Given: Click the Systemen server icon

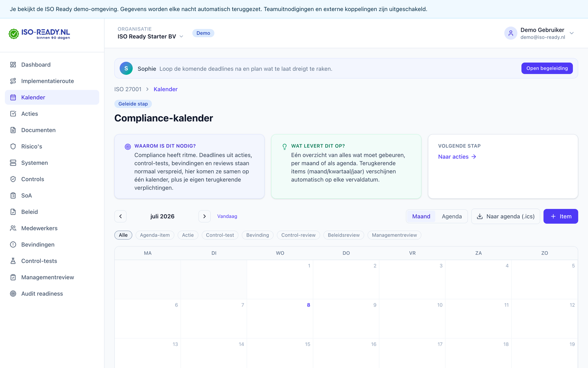Looking at the screenshot, I should tap(13, 163).
